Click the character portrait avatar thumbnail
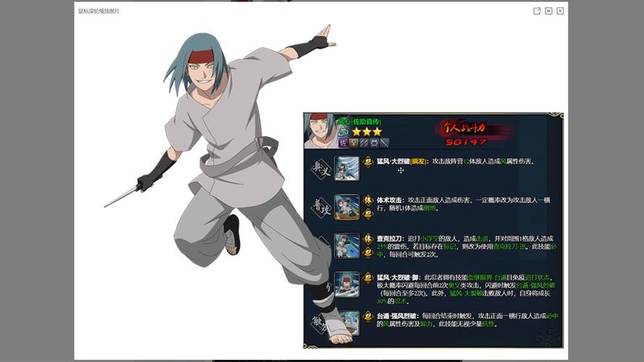Viewport: 644px width, 362px height. (x=319, y=131)
